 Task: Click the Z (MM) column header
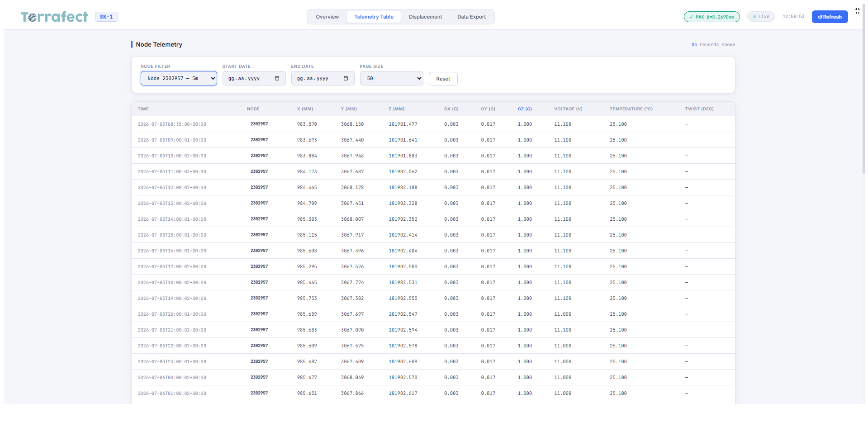397,109
